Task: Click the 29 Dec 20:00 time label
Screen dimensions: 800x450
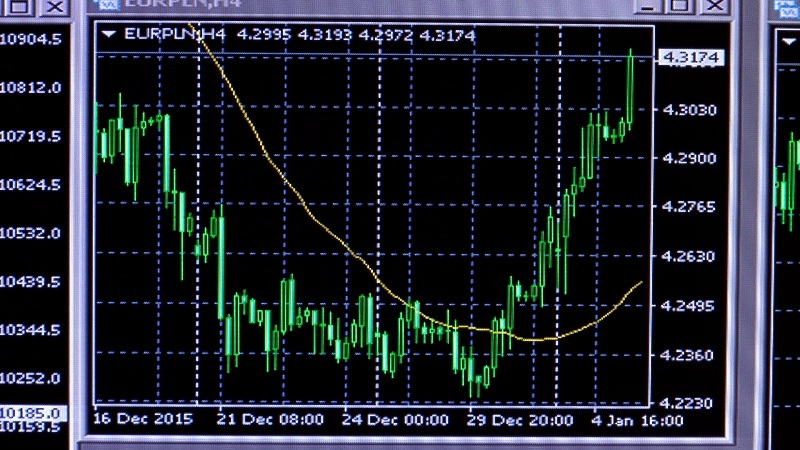Action: click(x=522, y=420)
